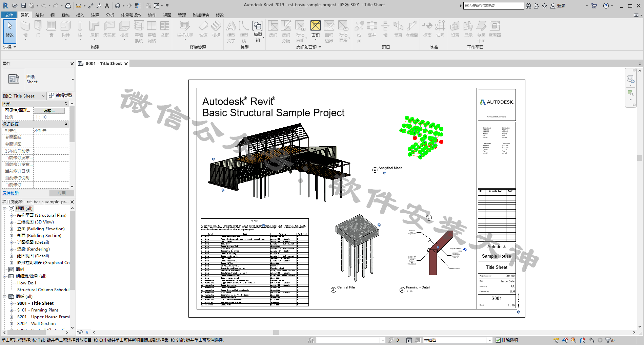The width and height of the screenshot is (644, 345).
Task: Toggle the 排除选项 checkbox in status bar
Action: point(498,340)
